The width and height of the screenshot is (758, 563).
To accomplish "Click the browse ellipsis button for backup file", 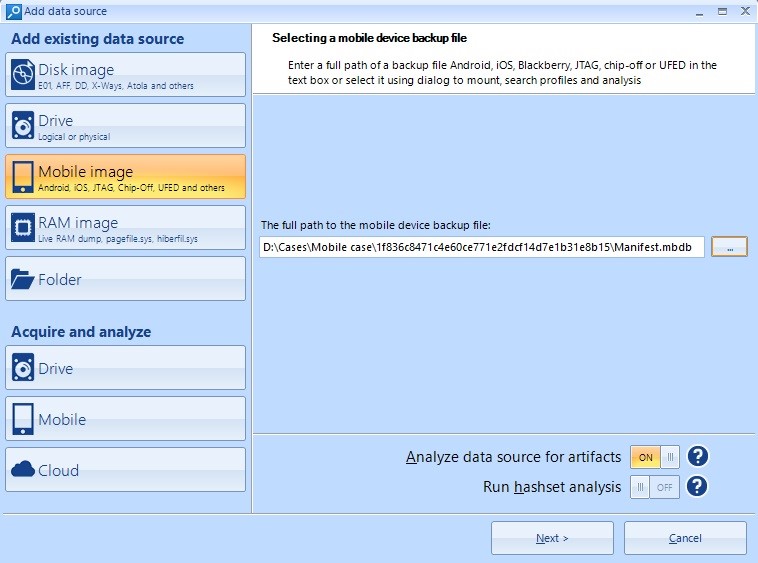I will click(729, 247).
